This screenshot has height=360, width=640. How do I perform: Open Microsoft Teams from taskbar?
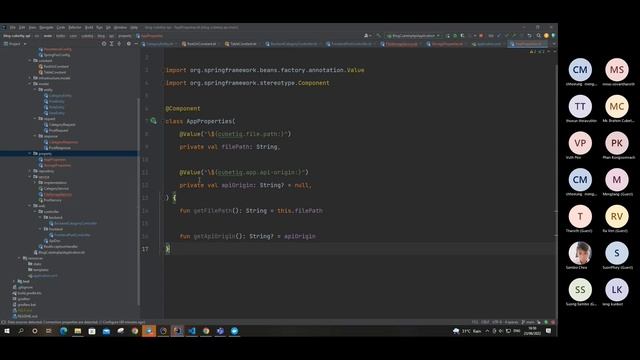click(220, 331)
